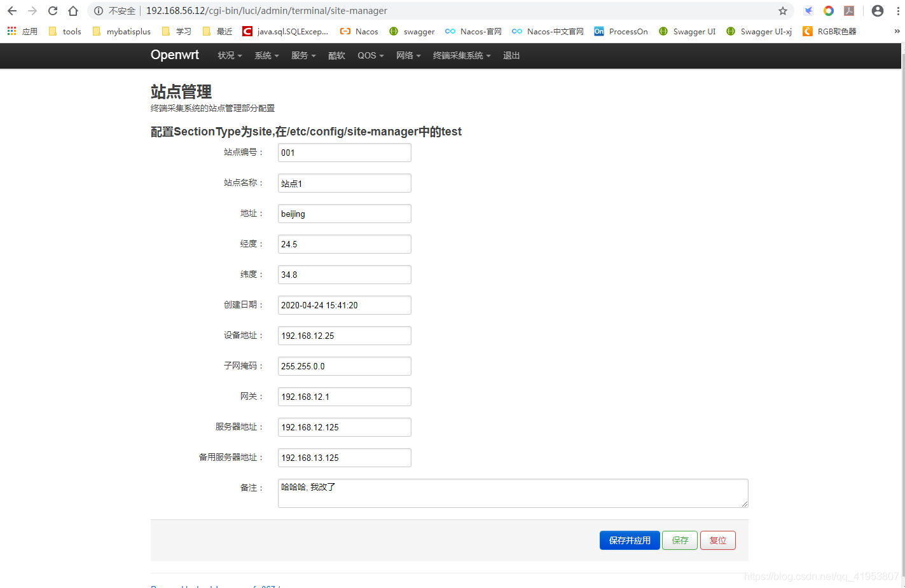This screenshot has height=588, width=905.
Task: Focus the 服务器地址 field 192.168.12.125
Action: (x=345, y=427)
